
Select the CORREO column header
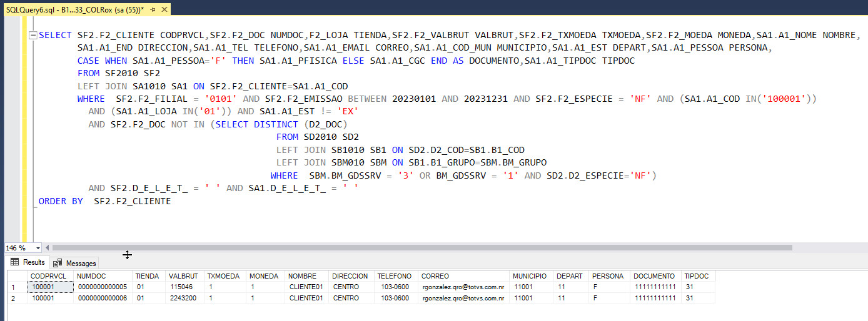point(465,276)
